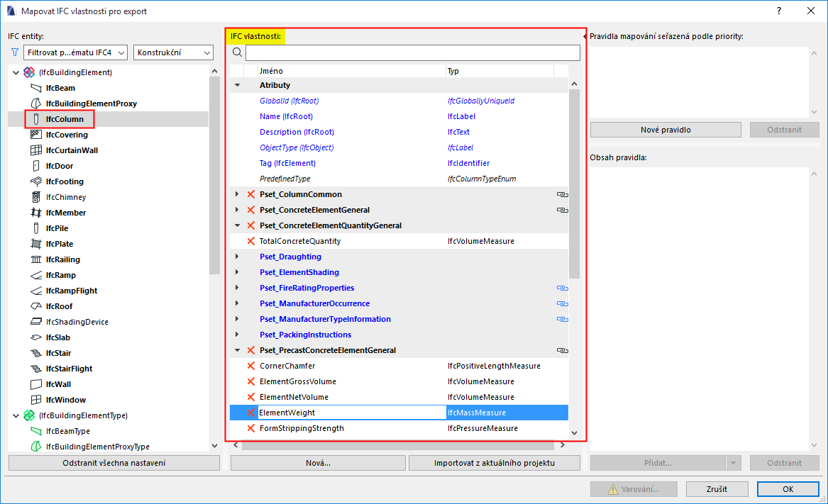Click the link icon on Pset_PrecastConcreteElementGeneral row
The image size is (828, 504).
(x=563, y=350)
